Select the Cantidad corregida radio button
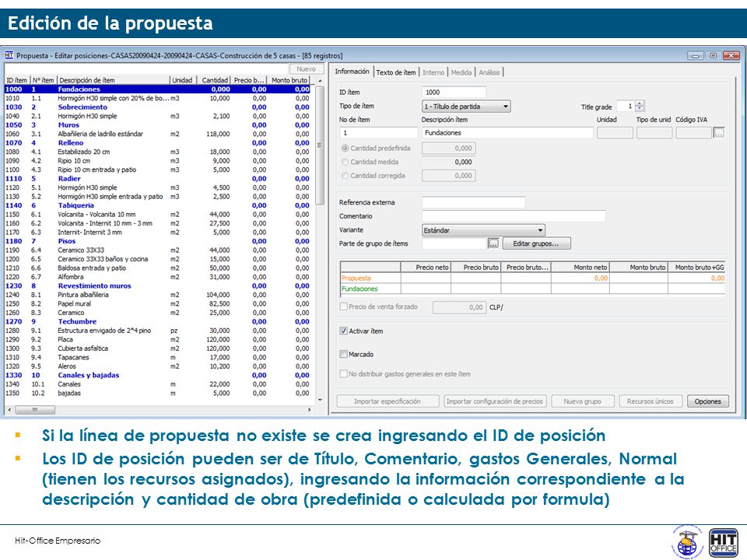This screenshot has width=747, height=560. point(345,176)
